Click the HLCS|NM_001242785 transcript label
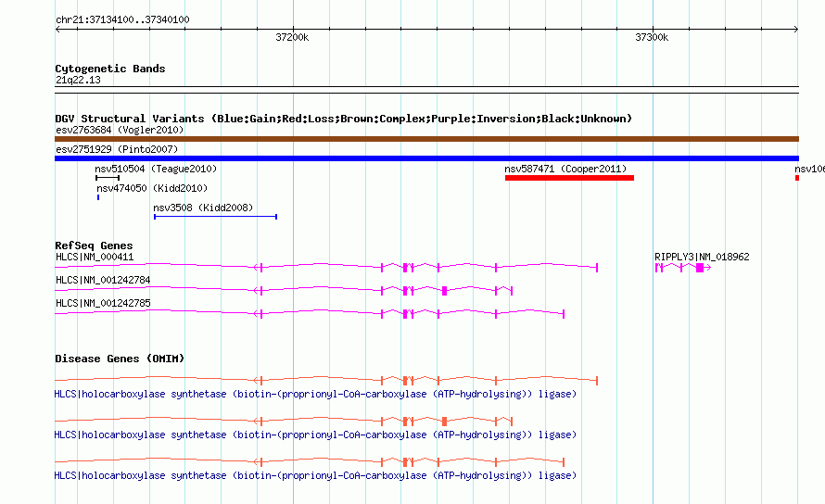The width and height of the screenshot is (825, 504). click(103, 304)
